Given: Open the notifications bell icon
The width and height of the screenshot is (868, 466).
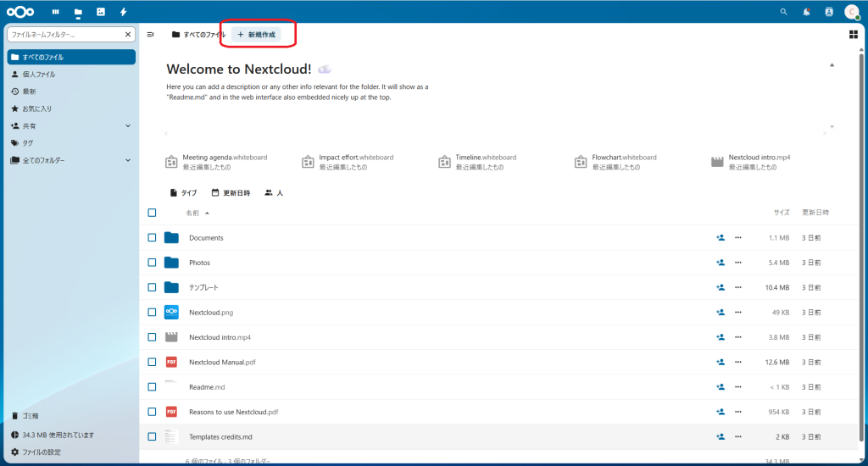Looking at the screenshot, I should click(x=806, y=12).
